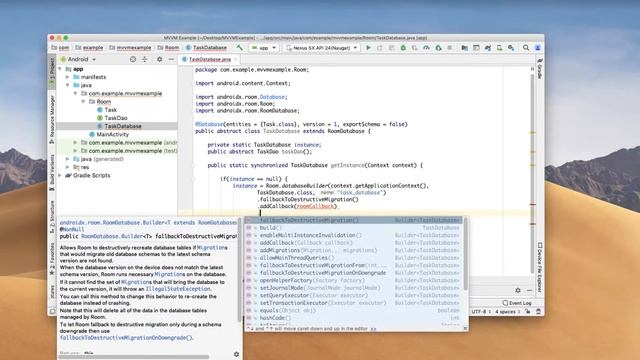
Task: Collapse the Room package node
Action: click(x=83, y=102)
